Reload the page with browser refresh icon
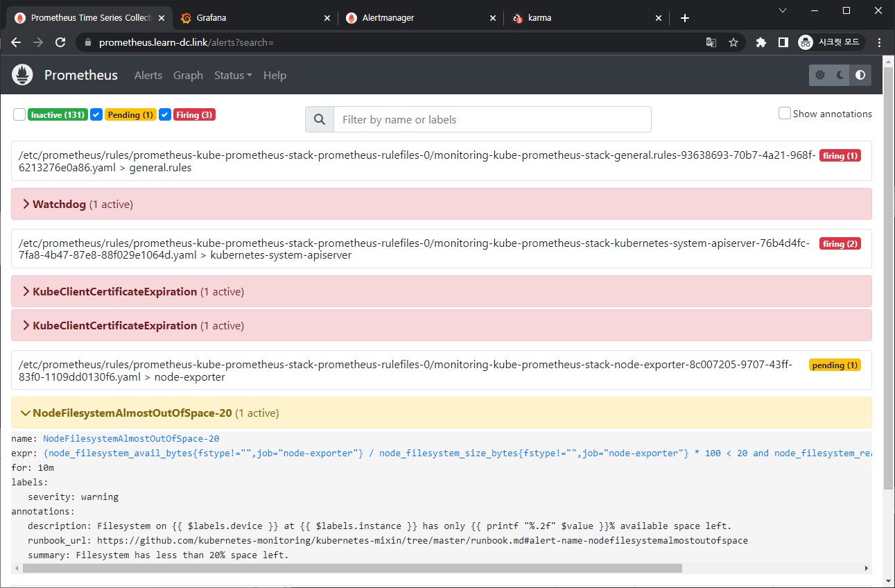Image resolution: width=895 pixels, height=588 pixels. tap(60, 42)
